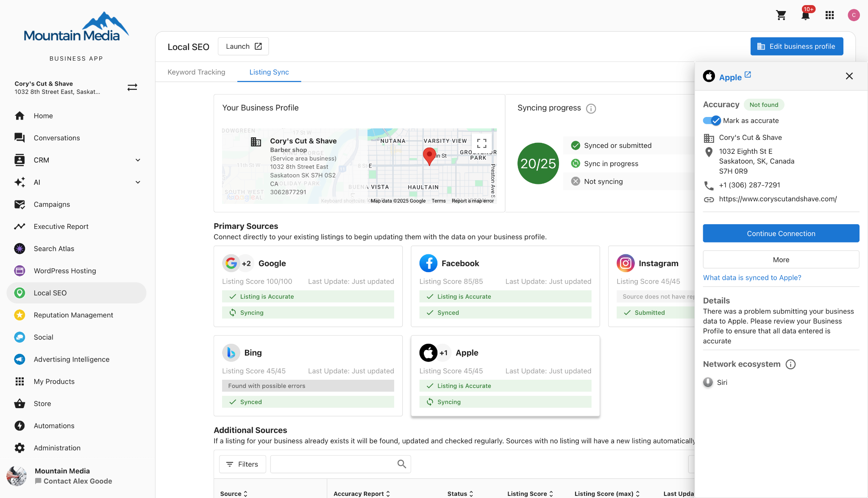This screenshot has height=498, width=868.
Task: Open the shopping cart icon
Action: tap(781, 15)
